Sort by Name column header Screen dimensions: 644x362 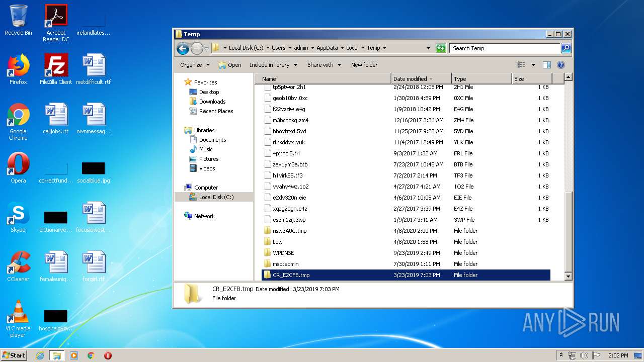tap(323, 79)
